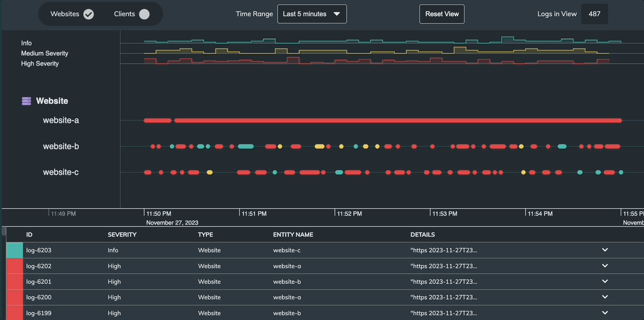Click the website-a timeline row label
Screen dimensions: 644x320
[x=60, y=120]
